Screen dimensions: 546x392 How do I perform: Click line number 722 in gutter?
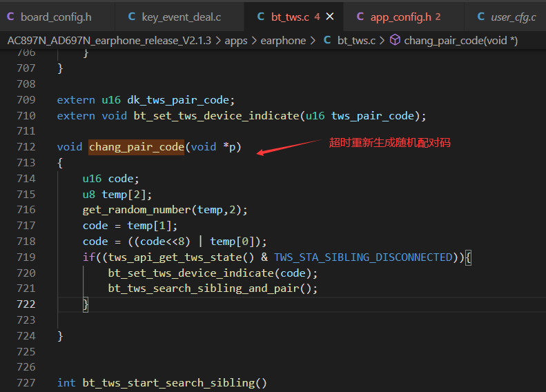26,304
